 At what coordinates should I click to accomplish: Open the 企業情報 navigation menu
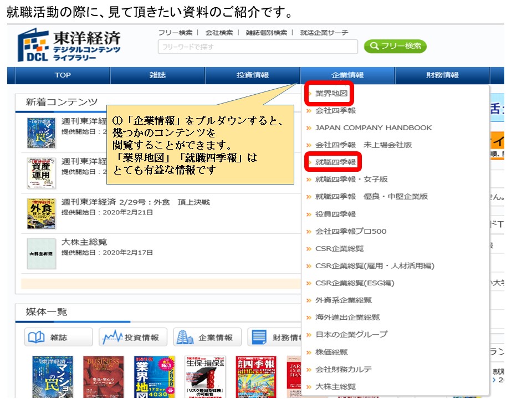347,75
